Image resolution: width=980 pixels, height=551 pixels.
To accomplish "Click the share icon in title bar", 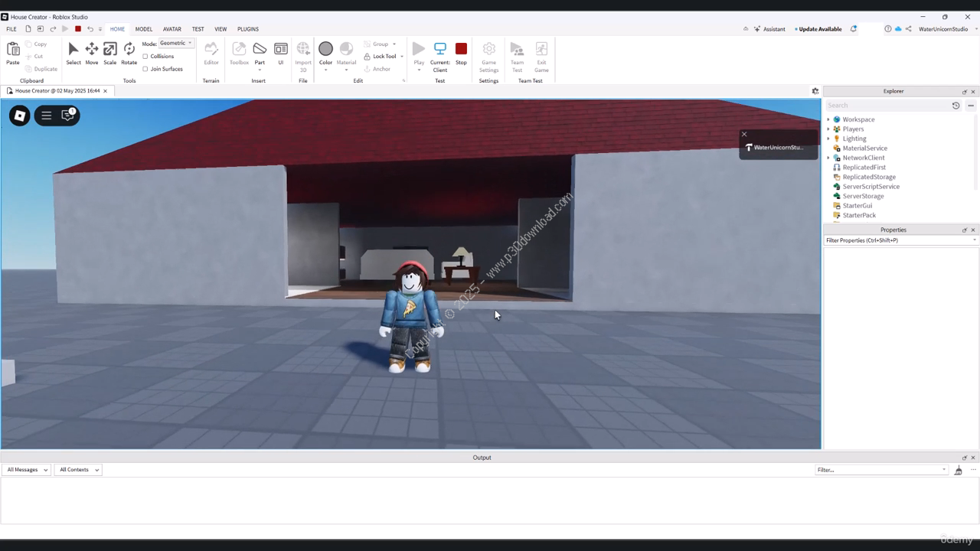I will (x=909, y=29).
